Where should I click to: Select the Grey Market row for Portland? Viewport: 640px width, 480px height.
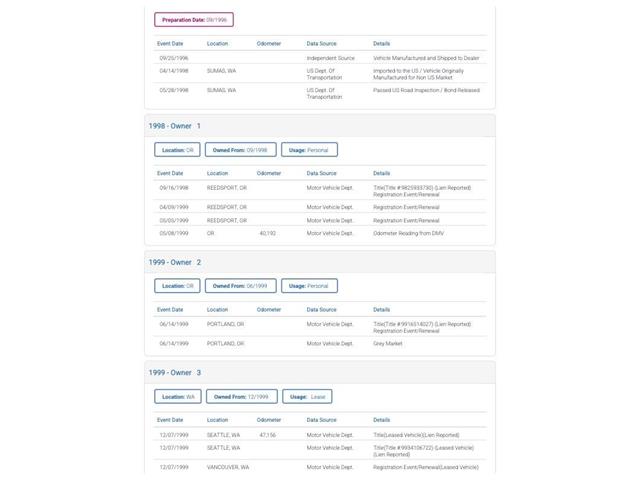pyautogui.click(x=320, y=343)
